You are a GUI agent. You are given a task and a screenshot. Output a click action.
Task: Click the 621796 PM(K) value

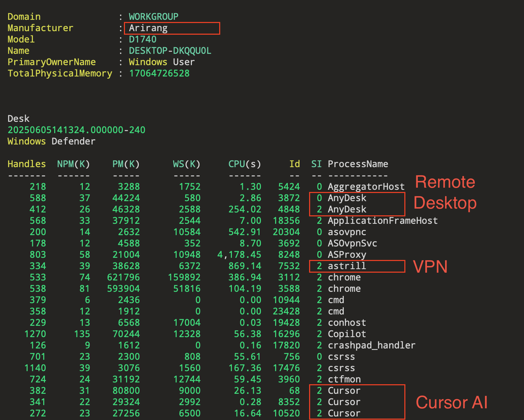pyautogui.click(x=124, y=277)
